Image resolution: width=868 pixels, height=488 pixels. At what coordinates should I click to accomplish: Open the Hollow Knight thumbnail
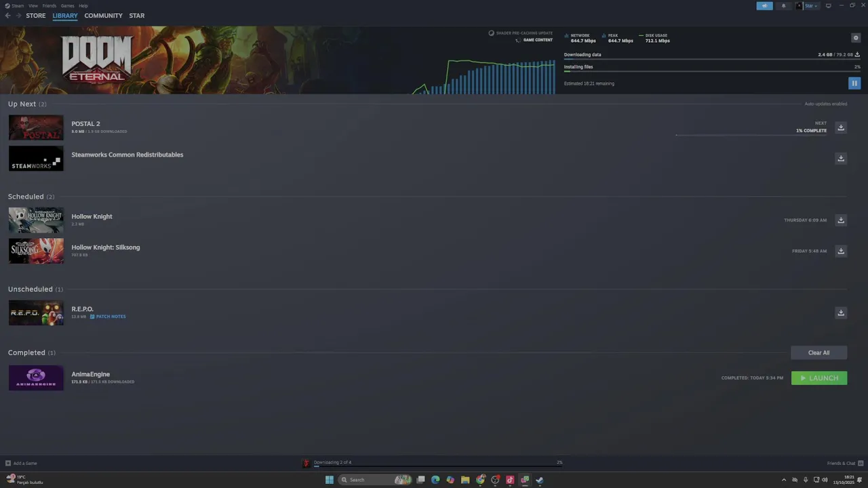click(x=36, y=220)
